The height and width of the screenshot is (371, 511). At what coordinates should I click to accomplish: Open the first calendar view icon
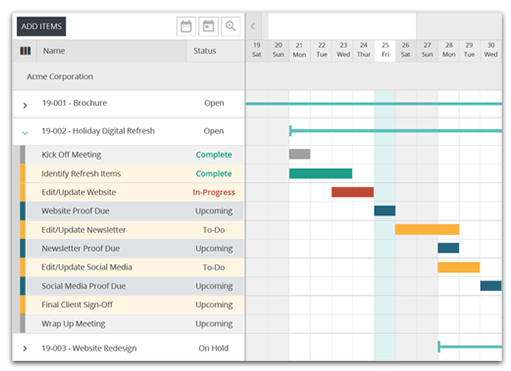(x=186, y=26)
